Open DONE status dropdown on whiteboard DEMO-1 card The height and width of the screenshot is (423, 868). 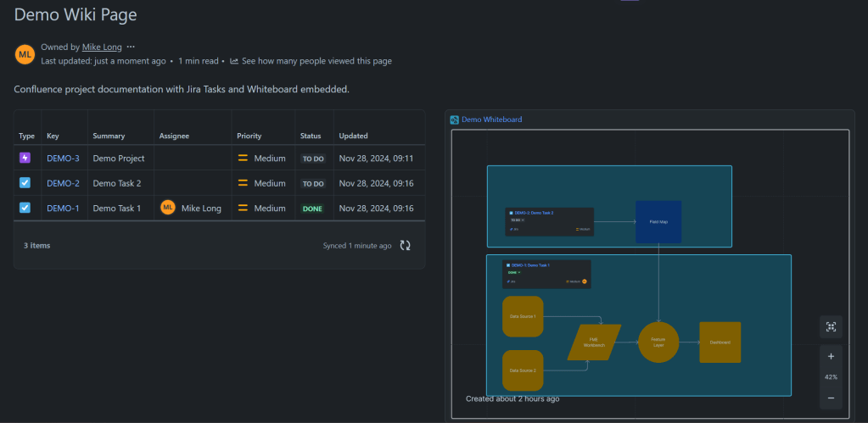tap(514, 272)
